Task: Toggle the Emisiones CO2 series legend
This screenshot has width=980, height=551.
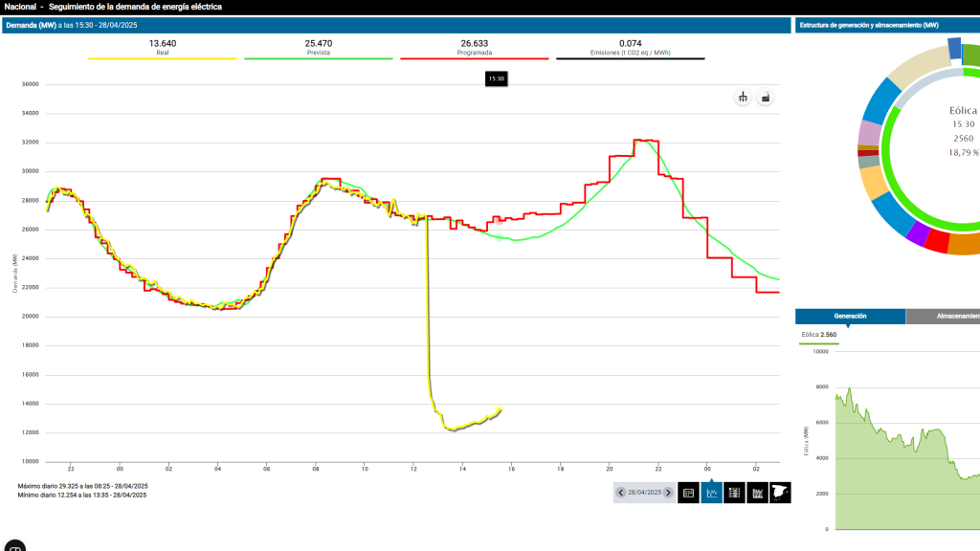Action: [630, 49]
